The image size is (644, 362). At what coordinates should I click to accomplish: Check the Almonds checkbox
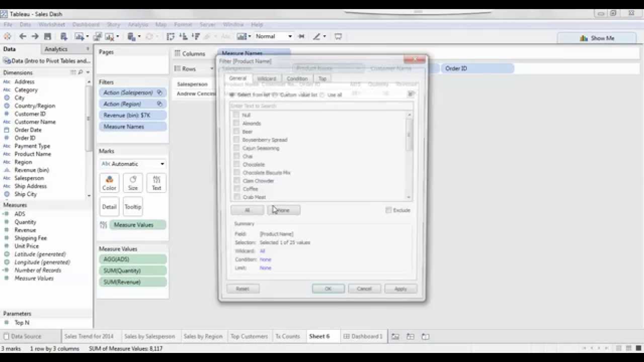[236, 123]
